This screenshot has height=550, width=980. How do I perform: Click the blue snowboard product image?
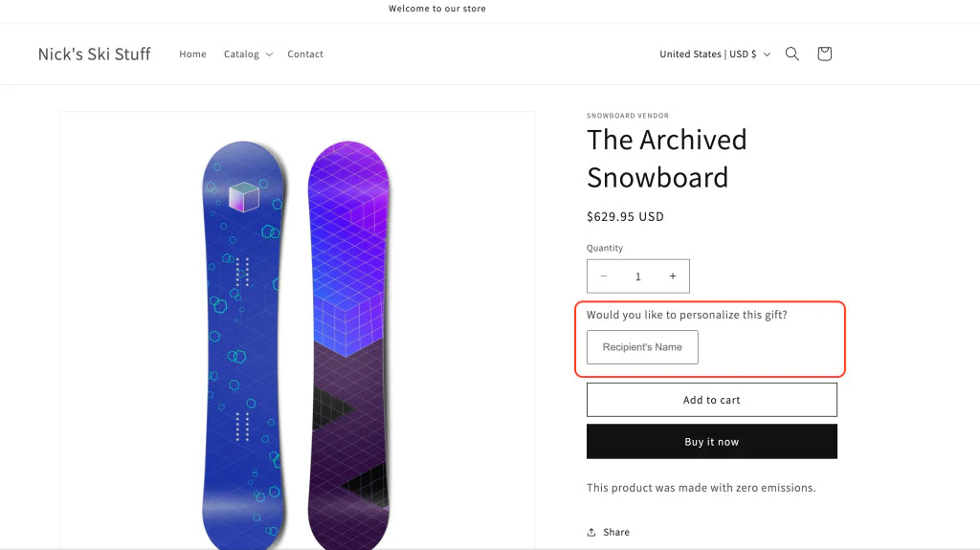click(244, 344)
